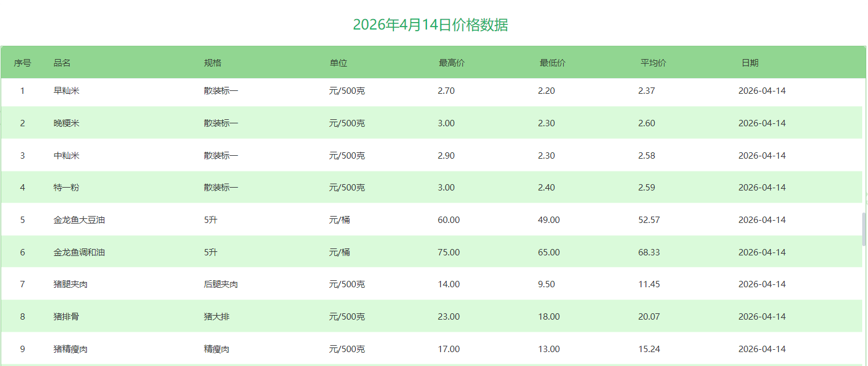
Task: Select the 精瘦肉 specification cell
Action: 217,349
